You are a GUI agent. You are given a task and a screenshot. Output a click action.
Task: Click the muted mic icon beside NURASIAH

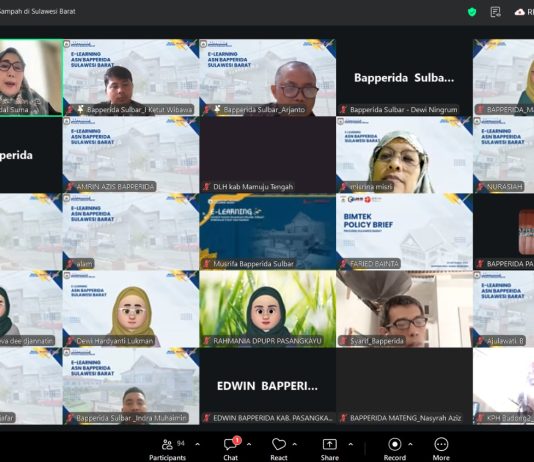click(x=480, y=187)
